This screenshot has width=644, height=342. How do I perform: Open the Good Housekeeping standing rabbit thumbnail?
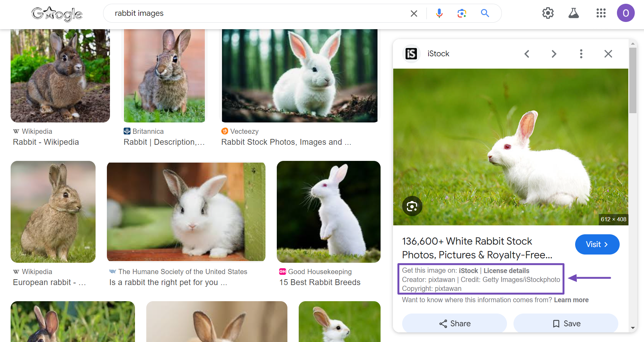pyautogui.click(x=329, y=212)
